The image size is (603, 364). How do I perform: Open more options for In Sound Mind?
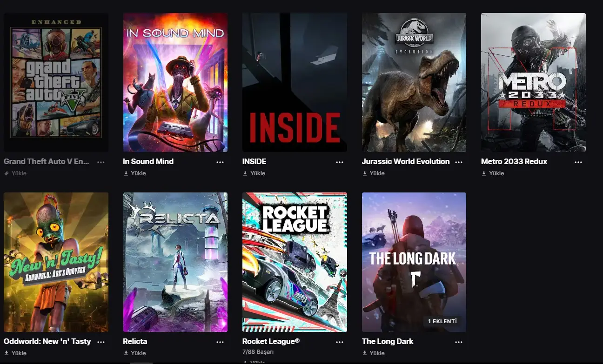(x=220, y=162)
